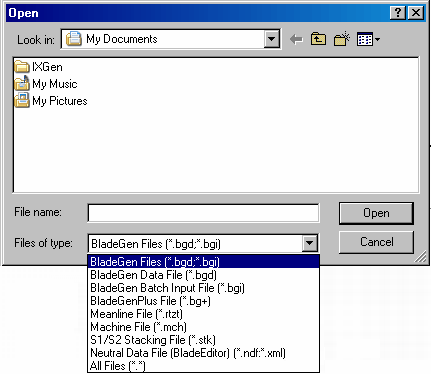Select the My Music folder icon
This screenshot has width=431, height=374.
[22, 83]
